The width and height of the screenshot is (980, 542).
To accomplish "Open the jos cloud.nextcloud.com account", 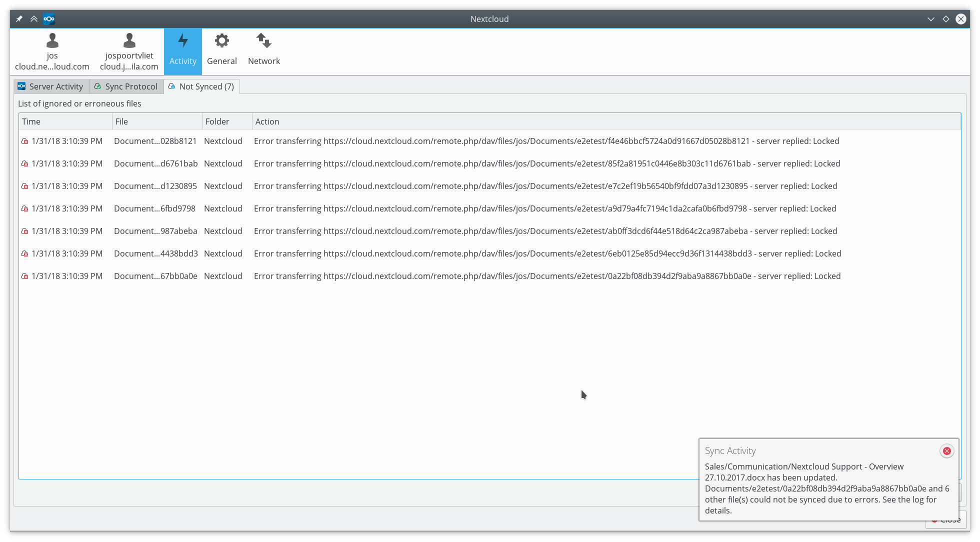I will point(52,51).
